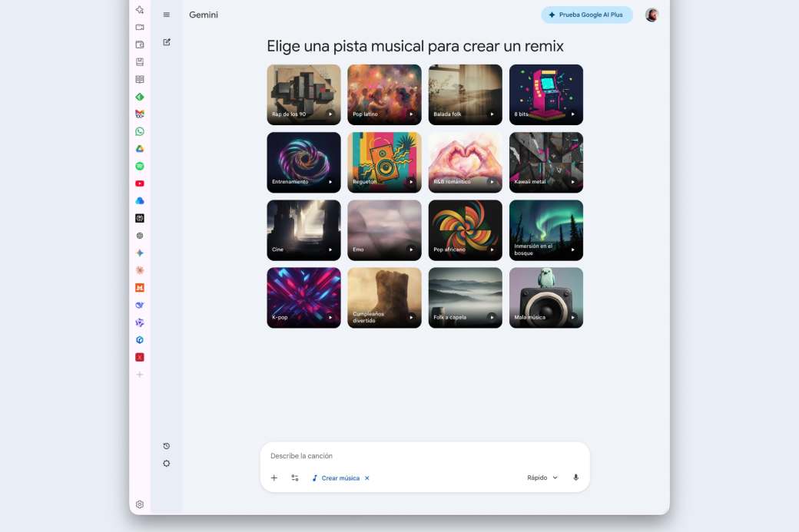Screen dimensions: 799x532
Task: Open the Gemini settings gear icon
Action: [x=166, y=463]
